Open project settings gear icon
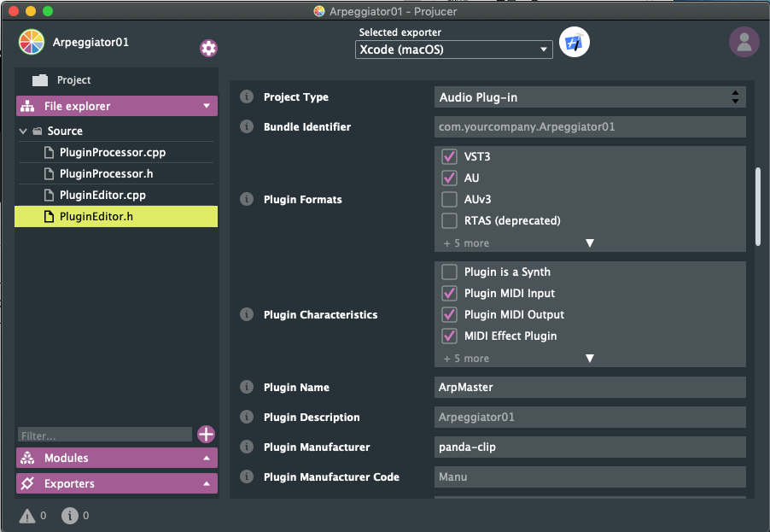 coord(208,48)
